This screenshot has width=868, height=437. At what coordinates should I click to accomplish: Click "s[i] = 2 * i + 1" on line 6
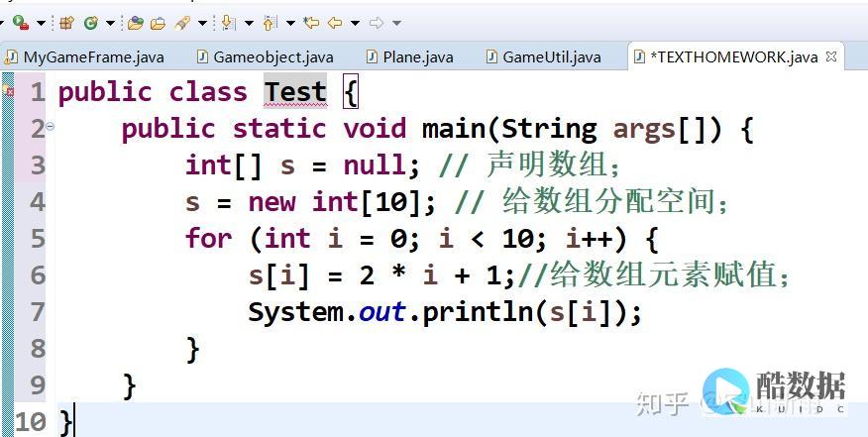(x=375, y=275)
